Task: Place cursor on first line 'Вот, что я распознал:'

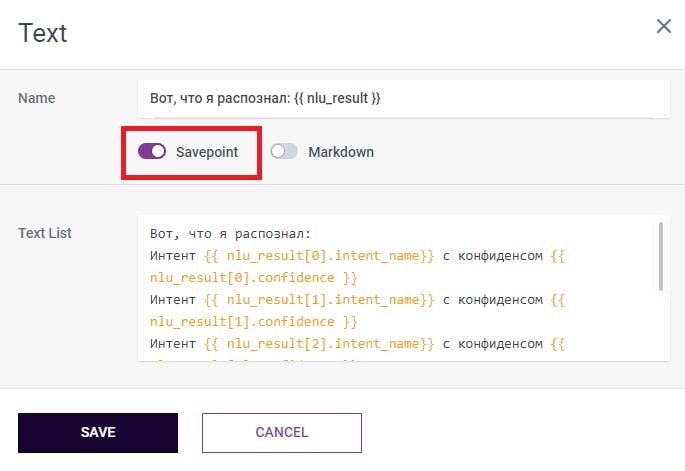Action: tap(231, 234)
